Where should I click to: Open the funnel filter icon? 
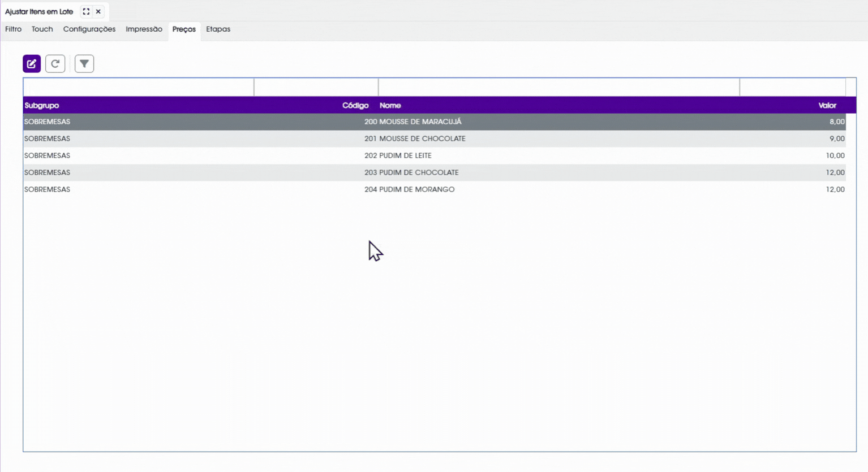(84, 64)
